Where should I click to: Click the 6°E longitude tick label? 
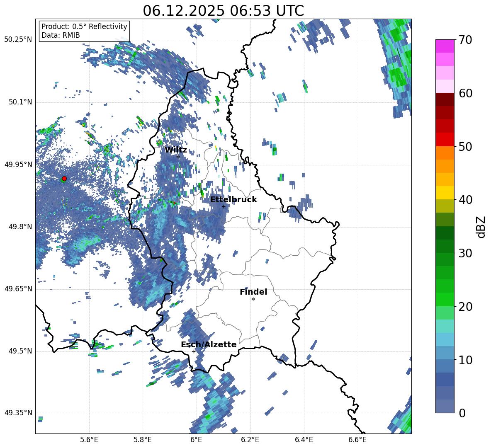[x=196, y=440]
